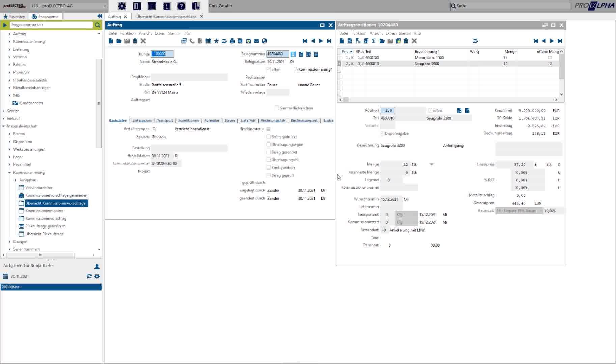Click the trash icon in Auftragspositionen toolbar
Viewport: 616px width, 364px height.
[x=406, y=41]
